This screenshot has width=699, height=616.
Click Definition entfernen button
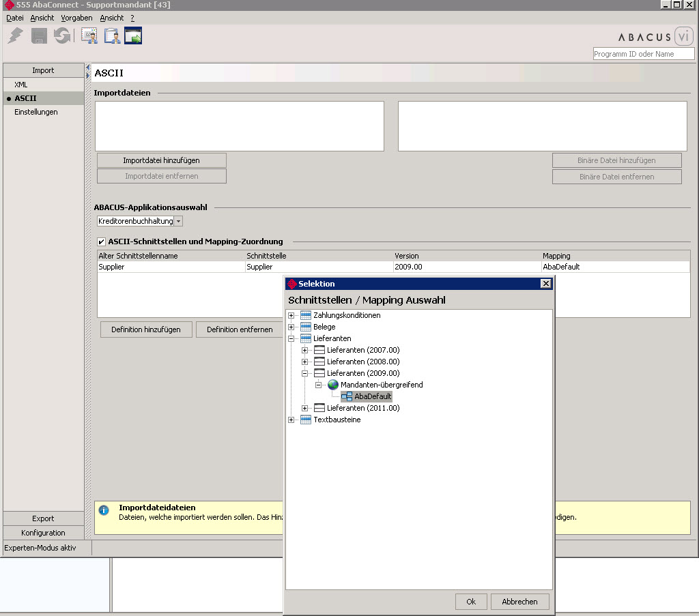click(x=240, y=329)
